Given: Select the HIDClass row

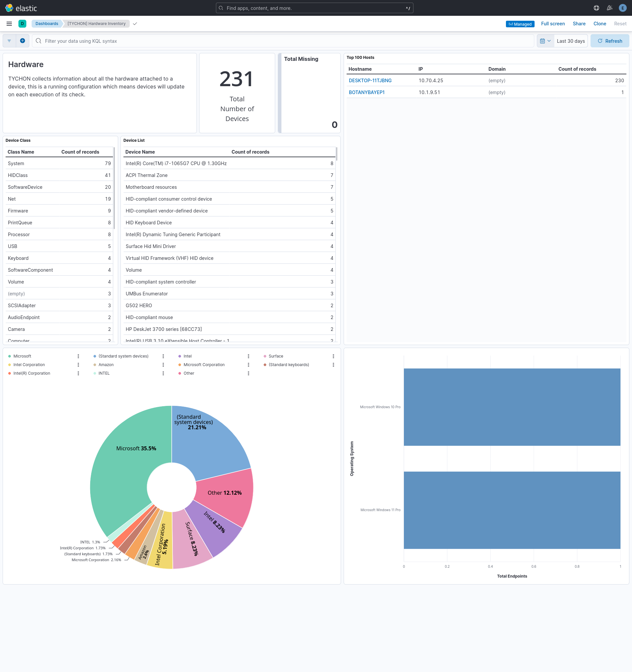Looking at the screenshot, I should click(59, 175).
